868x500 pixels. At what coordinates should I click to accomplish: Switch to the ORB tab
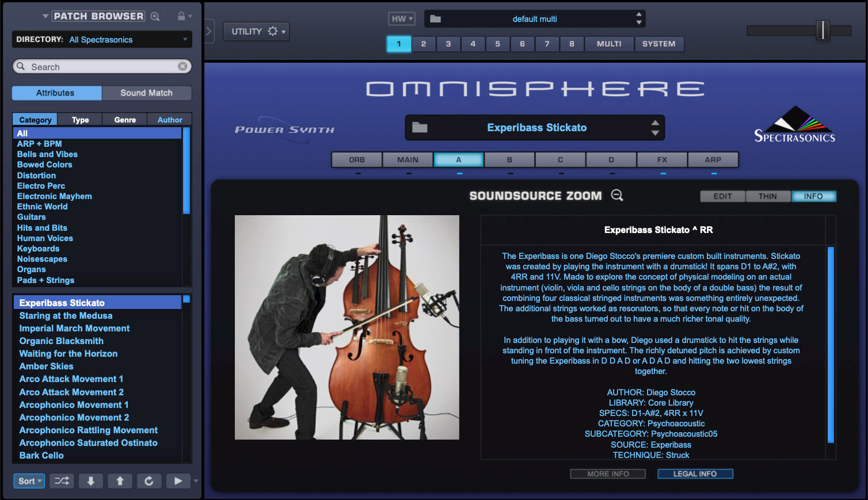pos(357,159)
